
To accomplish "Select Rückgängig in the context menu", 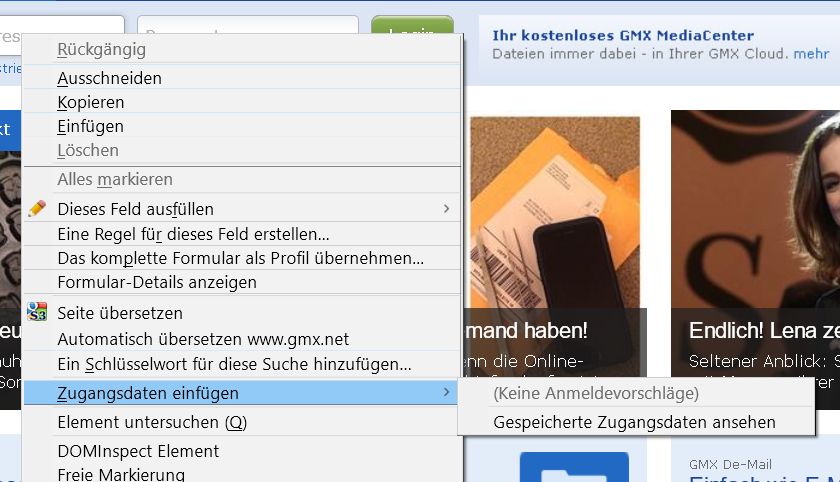I will tap(242, 49).
